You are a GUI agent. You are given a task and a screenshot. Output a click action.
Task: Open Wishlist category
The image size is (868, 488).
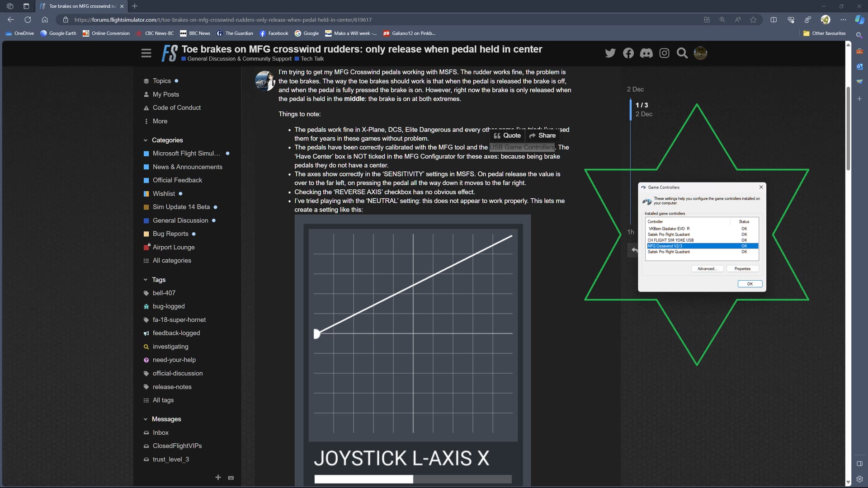pyautogui.click(x=163, y=193)
